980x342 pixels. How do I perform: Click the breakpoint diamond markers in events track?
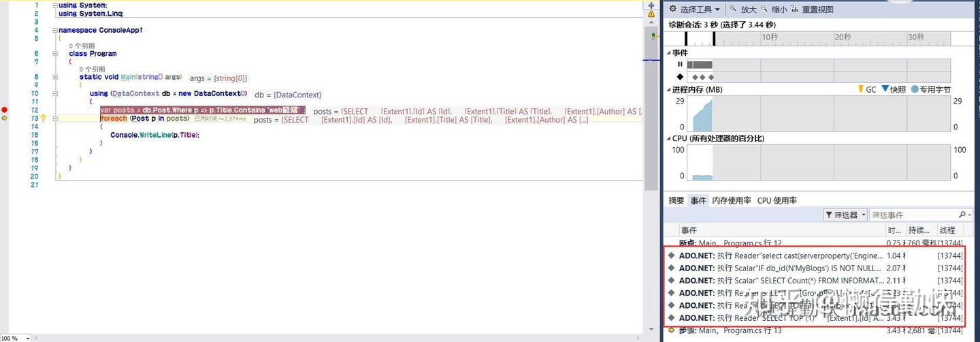(701, 77)
